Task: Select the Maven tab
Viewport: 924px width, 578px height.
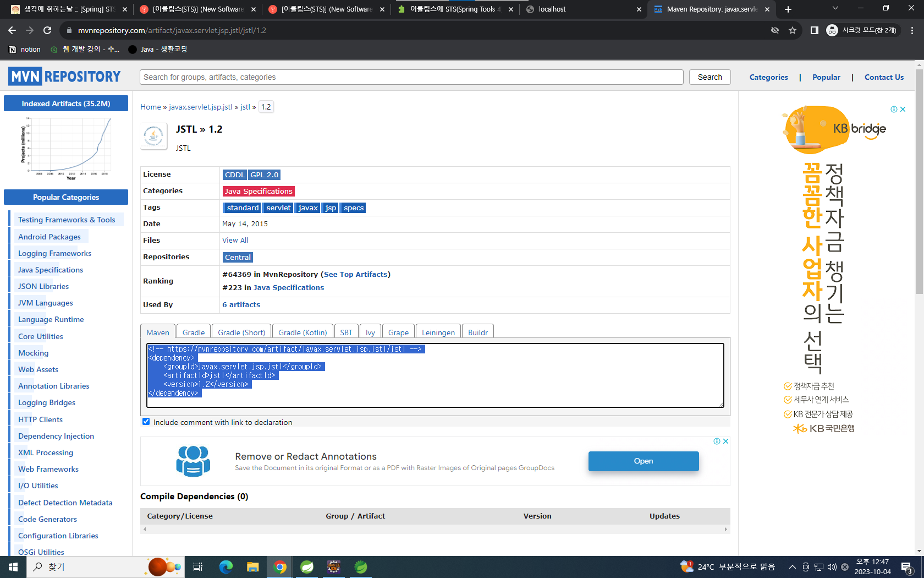Action: coord(158,332)
